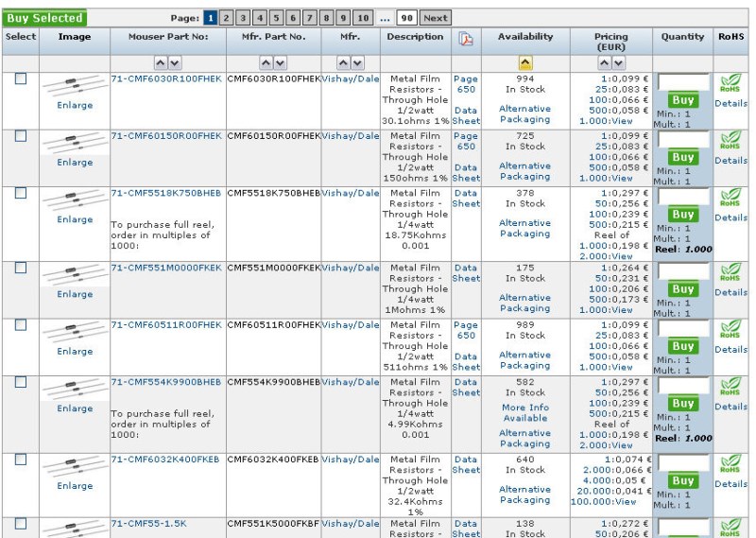Image resolution: width=756 pixels, height=538 pixels.
Task: Go to page 7
Action: 310,18
